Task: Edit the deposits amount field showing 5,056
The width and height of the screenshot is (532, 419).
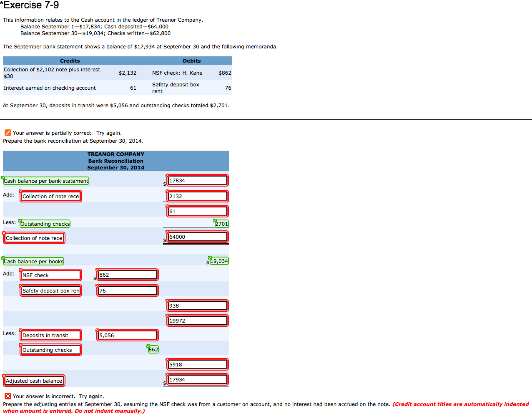Action: [128, 335]
